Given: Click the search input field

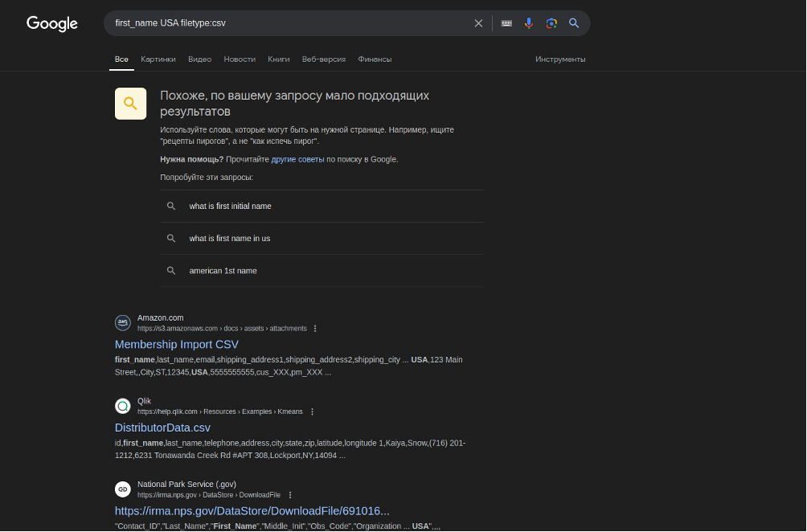Looking at the screenshot, I should click(x=289, y=23).
